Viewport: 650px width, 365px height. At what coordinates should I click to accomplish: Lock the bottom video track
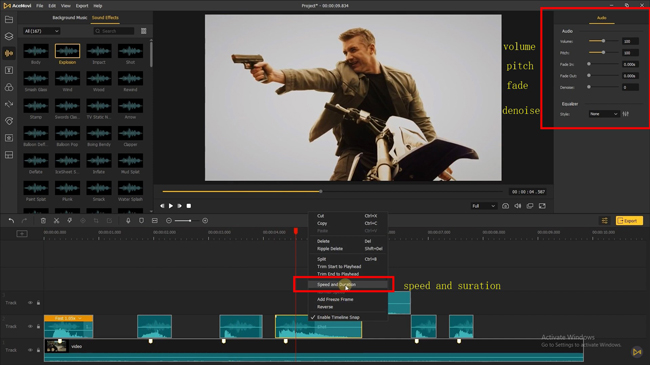tap(38, 350)
